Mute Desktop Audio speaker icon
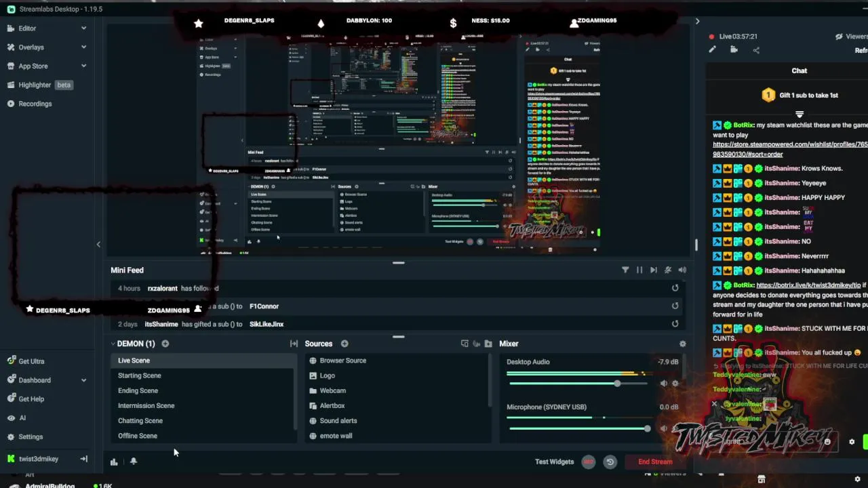 [x=664, y=384]
